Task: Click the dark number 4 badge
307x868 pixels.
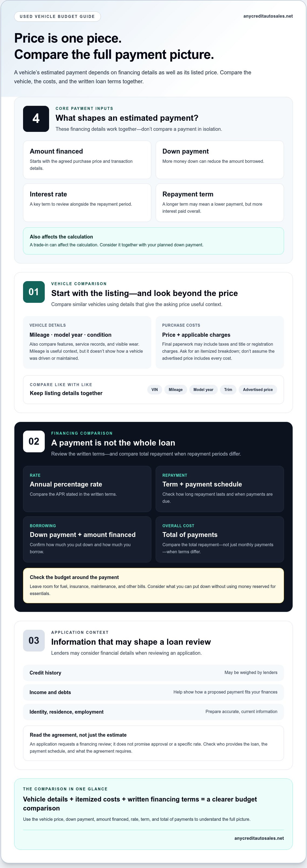Action: [x=36, y=119]
